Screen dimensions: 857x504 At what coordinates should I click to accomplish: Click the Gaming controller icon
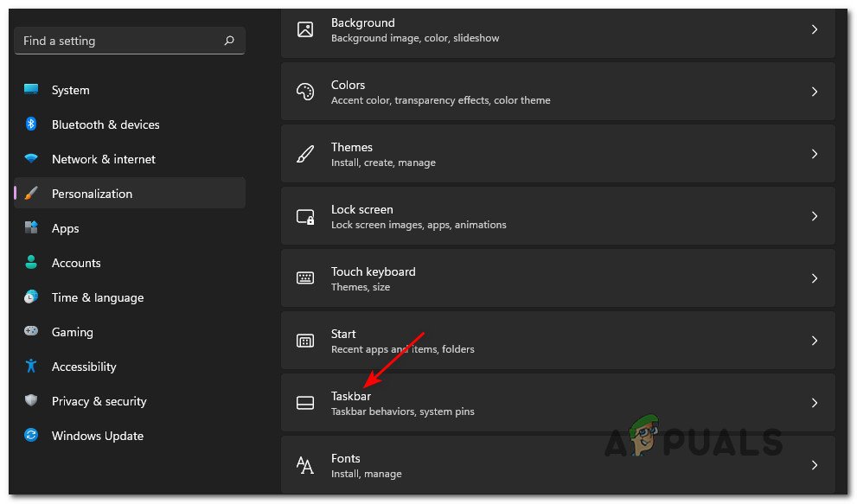point(31,332)
